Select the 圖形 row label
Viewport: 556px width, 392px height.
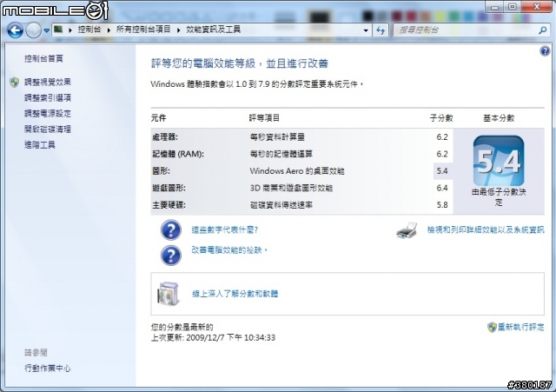pos(161,171)
